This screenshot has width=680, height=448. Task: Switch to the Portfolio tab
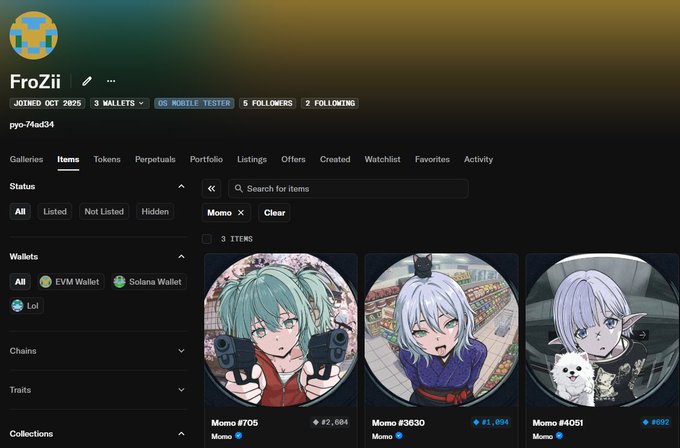(x=206, y=159)
